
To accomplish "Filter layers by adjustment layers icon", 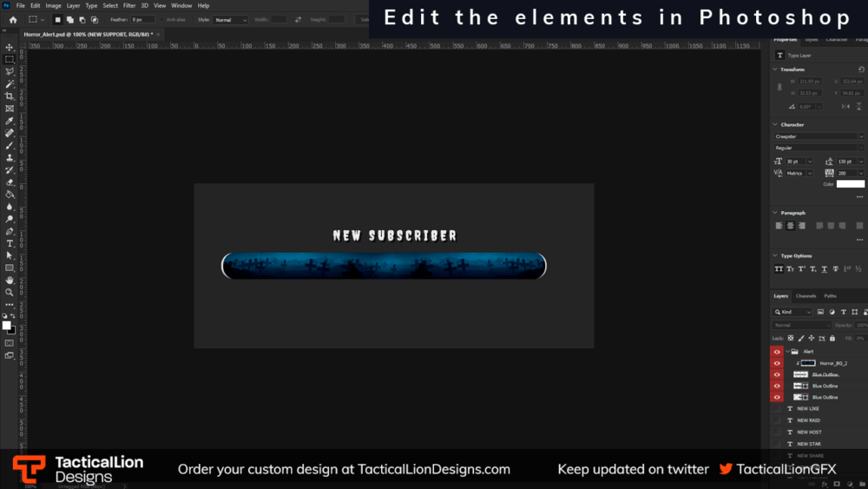I will pyautogui.click(x=832, y=312).
